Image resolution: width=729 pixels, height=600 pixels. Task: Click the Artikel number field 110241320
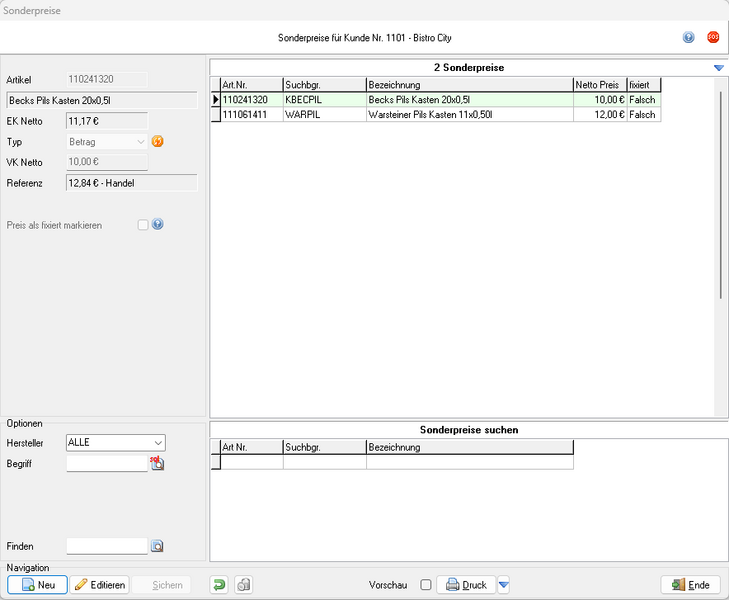click(x=107, y=79)
